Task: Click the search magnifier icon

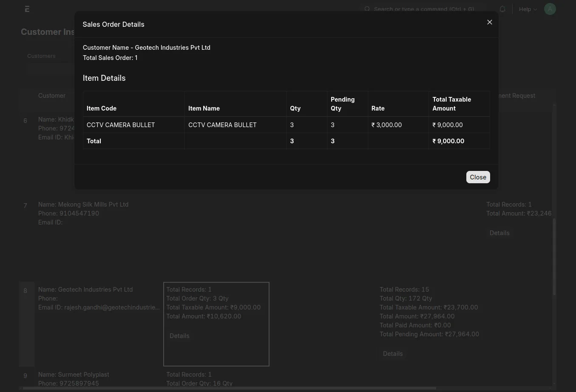Action: coord(367,9)
